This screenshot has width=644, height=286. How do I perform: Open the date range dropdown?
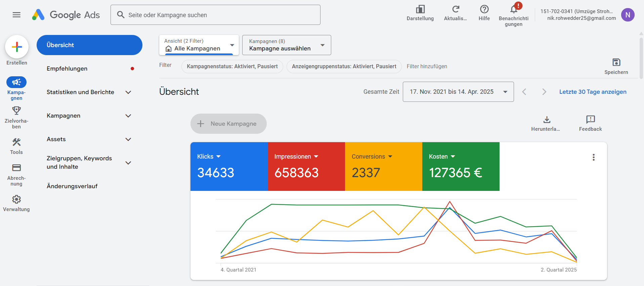[458, 92]
